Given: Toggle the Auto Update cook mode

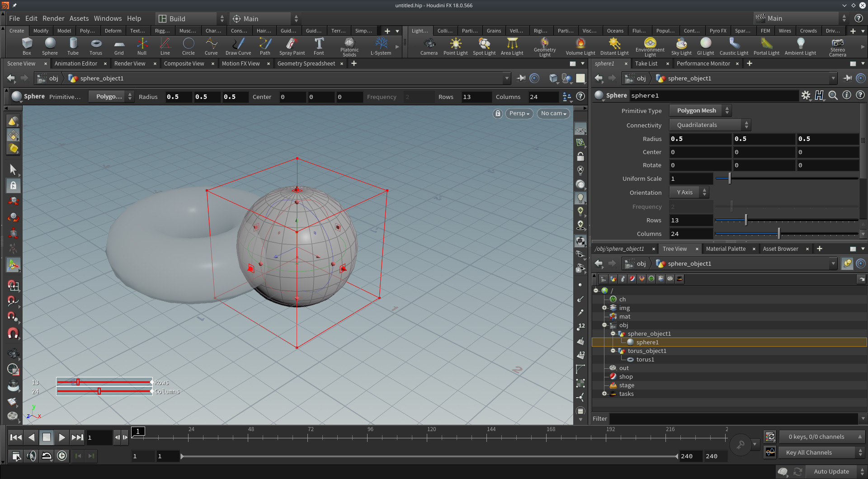Looking at the screenshot, I should (831, 471).
